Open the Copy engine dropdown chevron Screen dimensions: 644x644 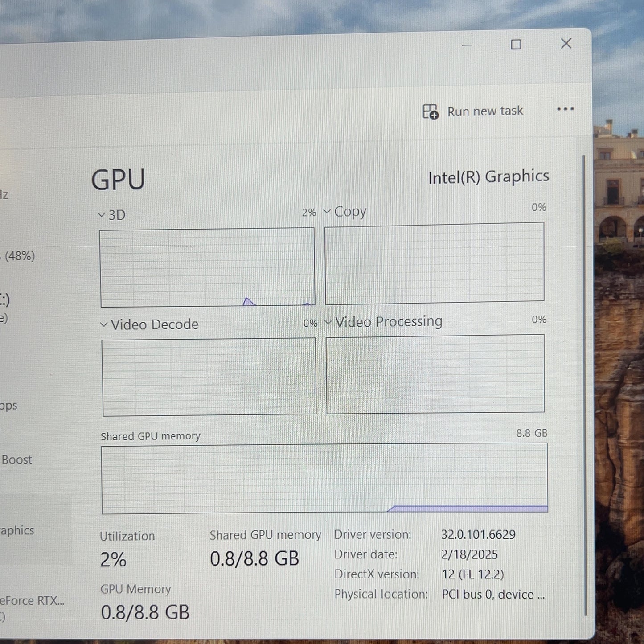click(327, 211)
